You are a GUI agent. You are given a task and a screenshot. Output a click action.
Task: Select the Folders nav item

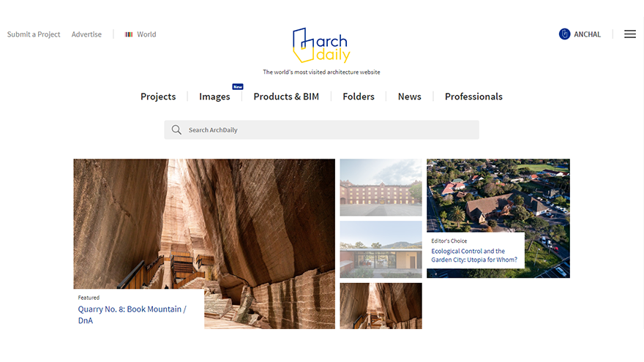[x=359, y=97]
